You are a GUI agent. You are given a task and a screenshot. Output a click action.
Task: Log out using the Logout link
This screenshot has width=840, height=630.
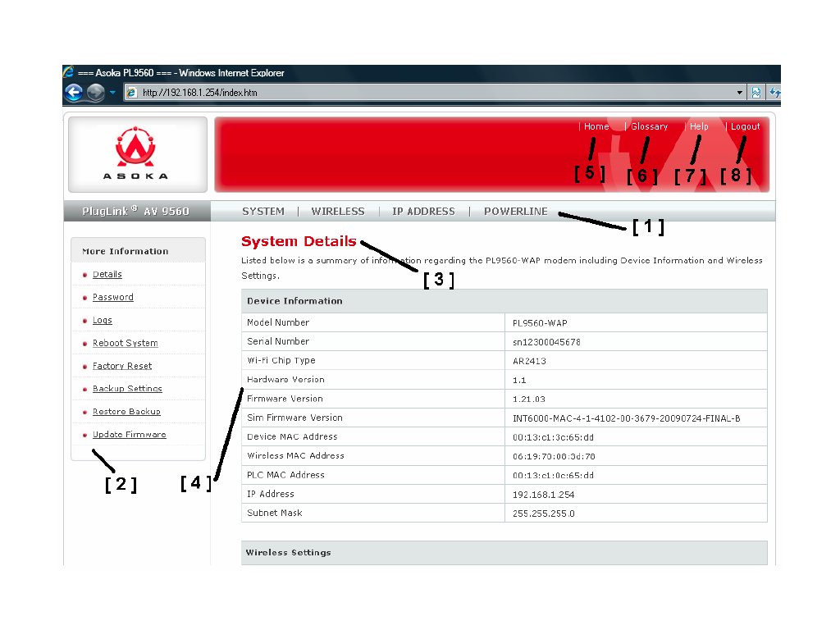coord(745,127)
